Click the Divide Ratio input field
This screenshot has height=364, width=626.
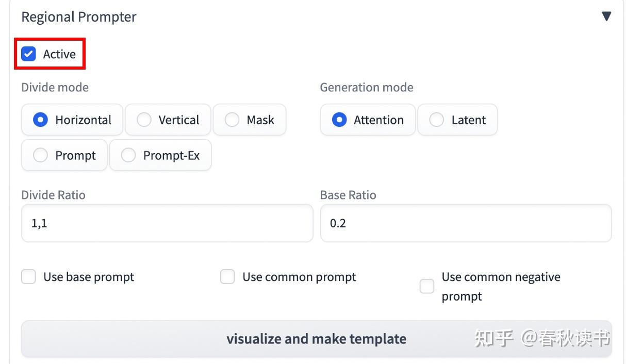(x=167, y=223)
